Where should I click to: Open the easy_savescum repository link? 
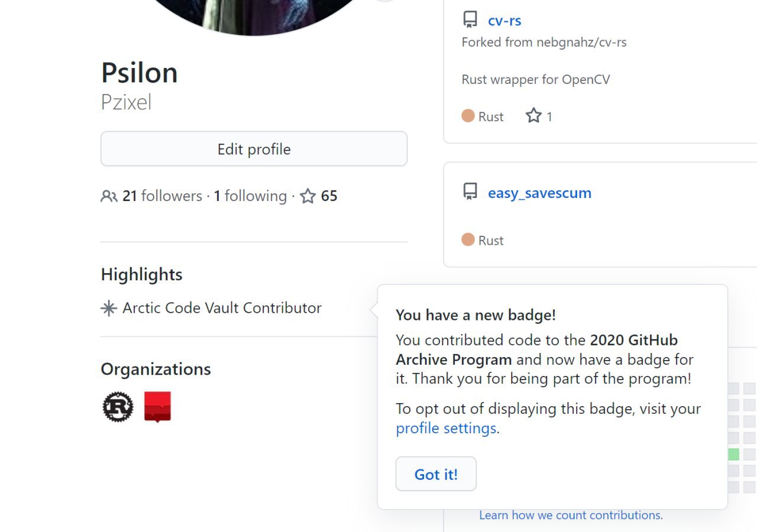click(x=539, y=193)
